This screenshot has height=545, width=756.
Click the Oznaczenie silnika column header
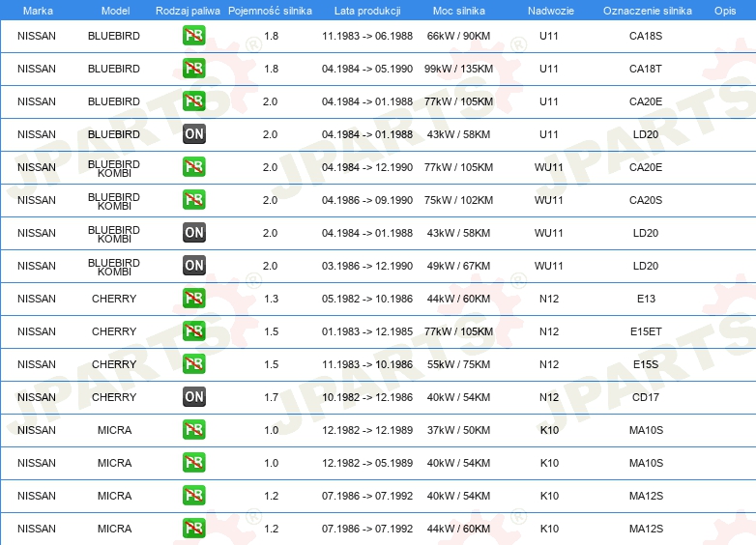(x=647, y=11)
